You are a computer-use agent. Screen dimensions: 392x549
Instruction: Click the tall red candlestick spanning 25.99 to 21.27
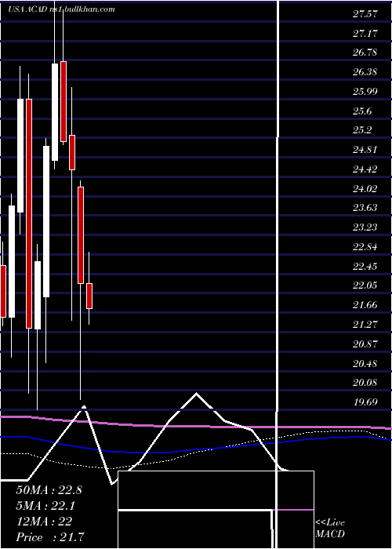[x=29, y=213]
